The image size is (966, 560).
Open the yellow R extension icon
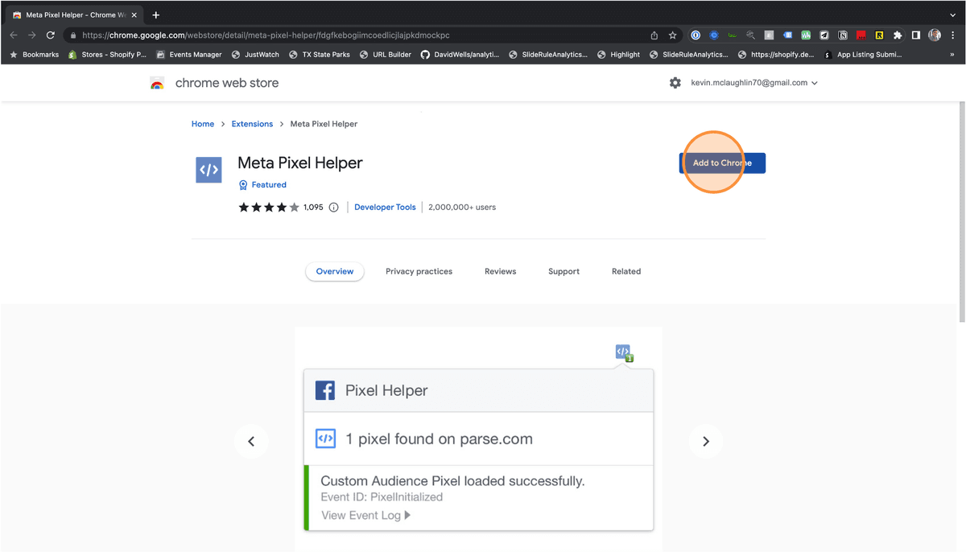click(x=879, y=35)
